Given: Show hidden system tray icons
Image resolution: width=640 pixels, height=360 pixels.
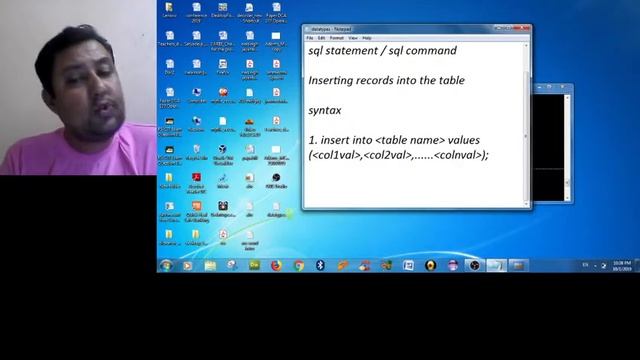Looking at the screenshot, I should [x=596, y=266].
